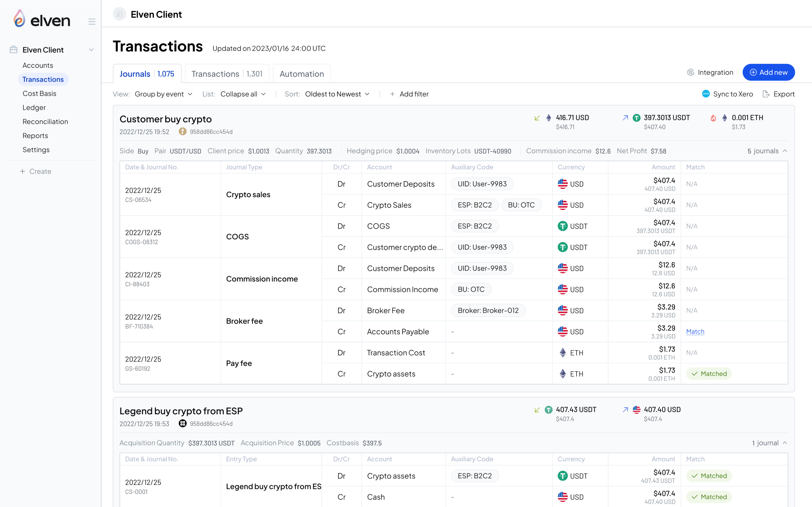Click the gas fee flame icon on Customer buy crypto
Screen dimensions: 812x507
[x=713, y=118]
